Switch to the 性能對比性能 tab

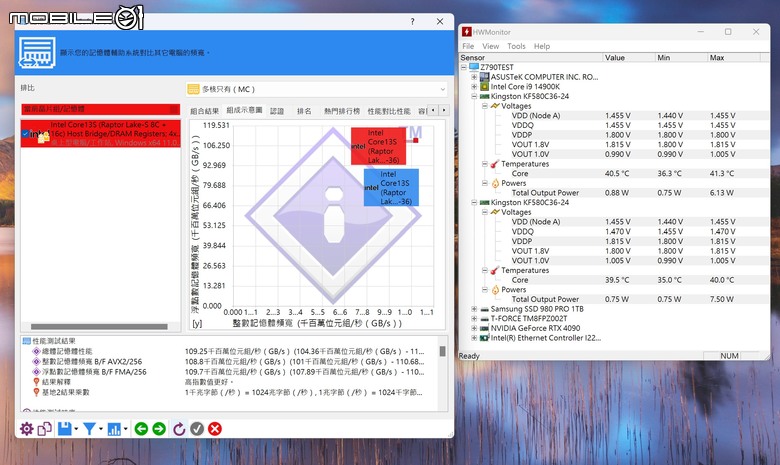pyautogui.click(x=389, y=111)
